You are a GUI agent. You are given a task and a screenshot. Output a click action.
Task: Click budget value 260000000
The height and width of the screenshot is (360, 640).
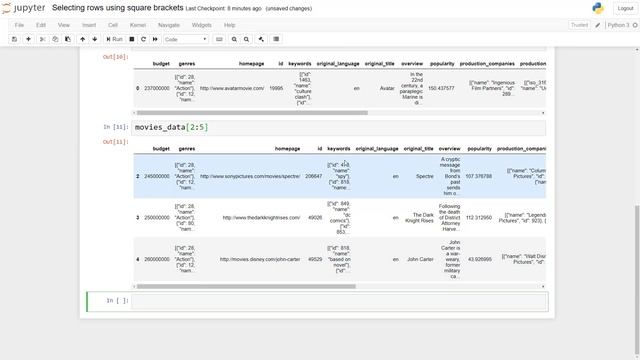coord(157,259)
